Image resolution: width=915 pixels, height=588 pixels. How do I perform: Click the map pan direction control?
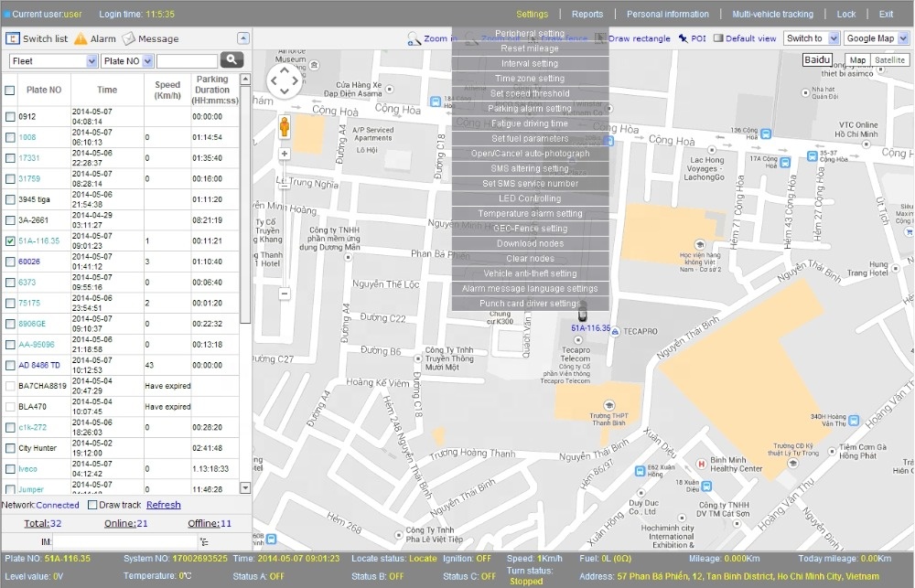click(285, 81)
